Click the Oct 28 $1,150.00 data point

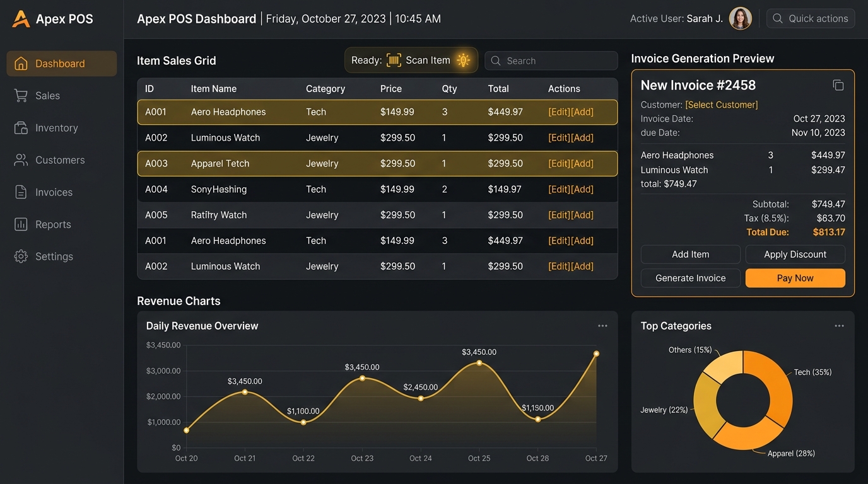tap(538, 419)
